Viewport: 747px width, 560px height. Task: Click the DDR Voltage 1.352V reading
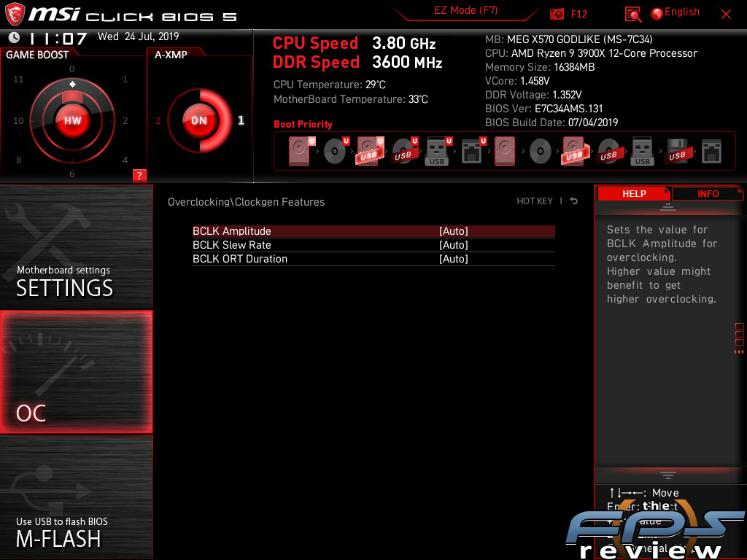(533, 95)
